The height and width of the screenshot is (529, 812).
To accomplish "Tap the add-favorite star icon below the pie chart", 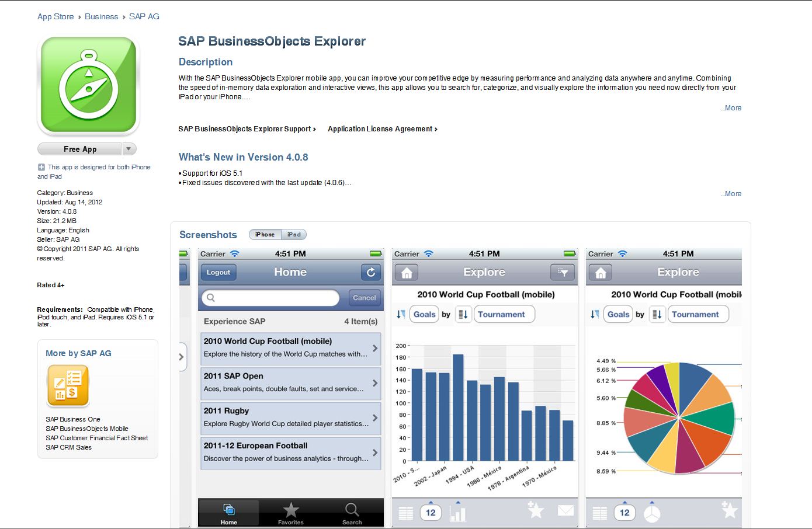I will pos(729,510).
